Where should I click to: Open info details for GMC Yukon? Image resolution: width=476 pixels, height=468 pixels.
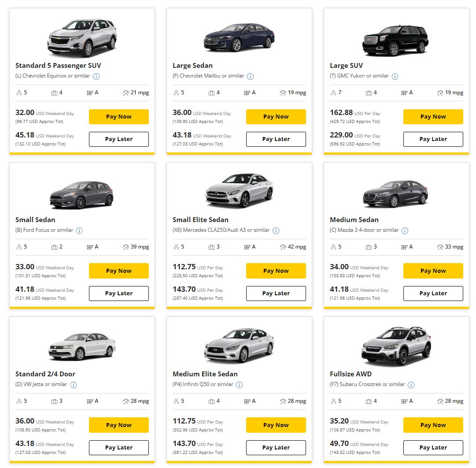point(394,76)
